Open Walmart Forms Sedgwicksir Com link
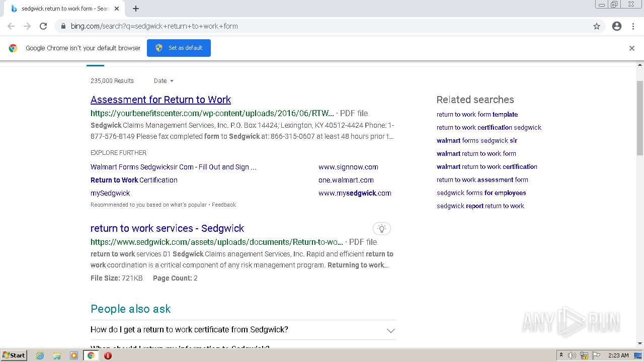The height and width of the screenshot is (362, 644). (174, 167)
